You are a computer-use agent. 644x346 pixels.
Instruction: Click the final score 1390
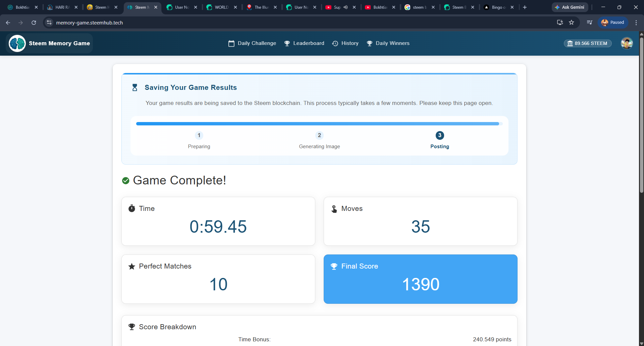(x=421, y=284)
